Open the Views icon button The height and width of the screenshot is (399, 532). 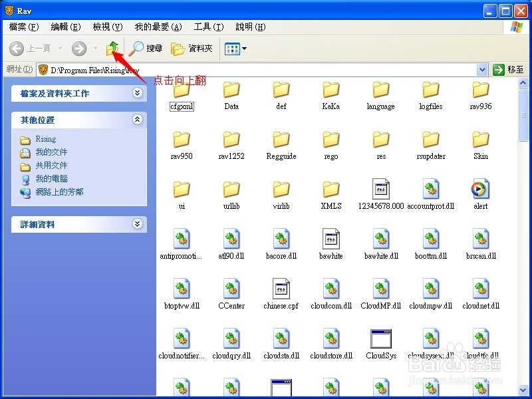(232, 49)
